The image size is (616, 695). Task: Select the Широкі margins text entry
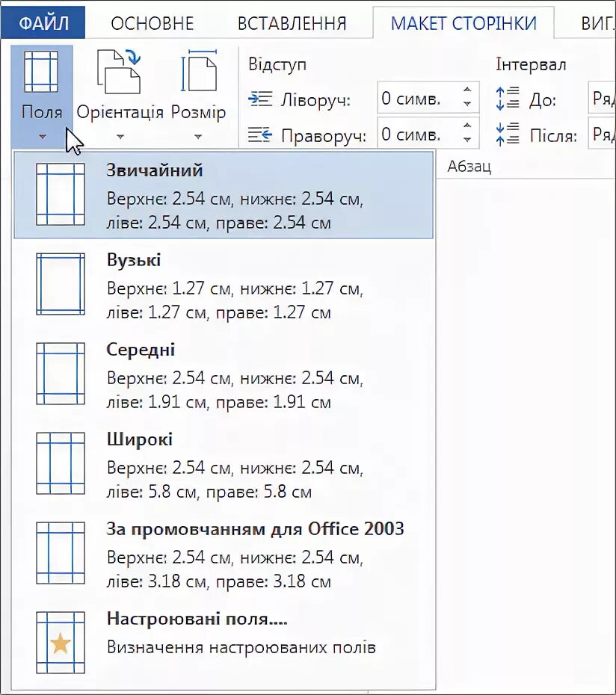click(140, 439)
